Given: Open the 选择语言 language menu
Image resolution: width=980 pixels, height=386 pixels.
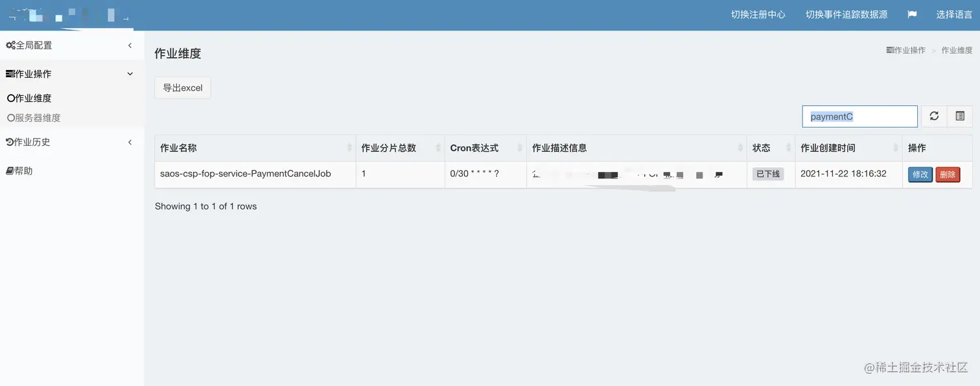Looking at the screenshot, I should (x=954, y=14).
